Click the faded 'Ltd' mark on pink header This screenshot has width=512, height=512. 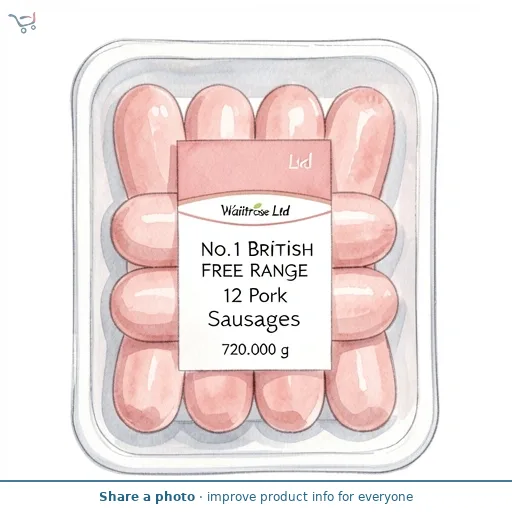pyautogui.click(x=300, y=162)
